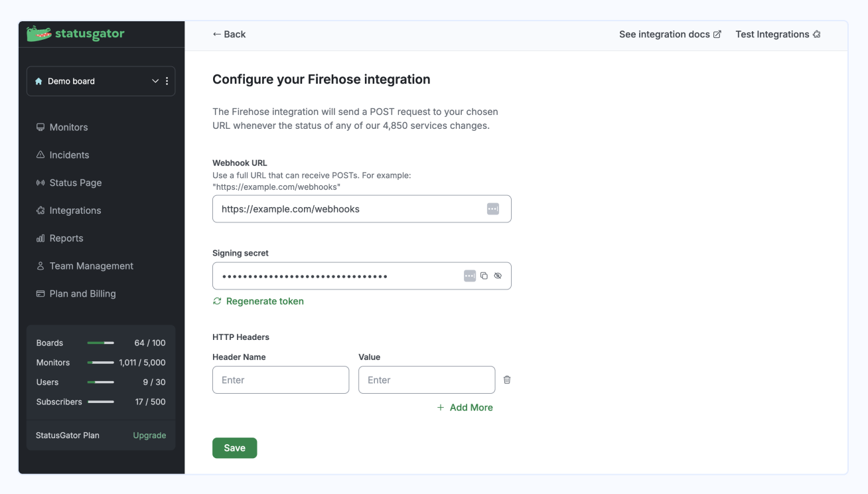Open Plan and Billing

click(x=82, y=293)
